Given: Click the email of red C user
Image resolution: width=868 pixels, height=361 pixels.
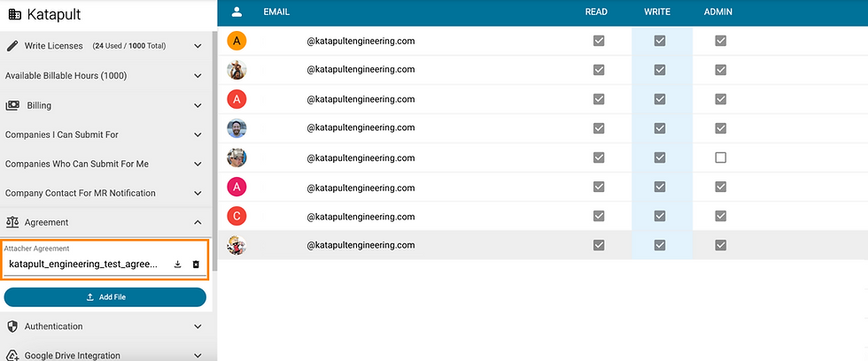Looking at the screenshot, I should coord(361,216).
